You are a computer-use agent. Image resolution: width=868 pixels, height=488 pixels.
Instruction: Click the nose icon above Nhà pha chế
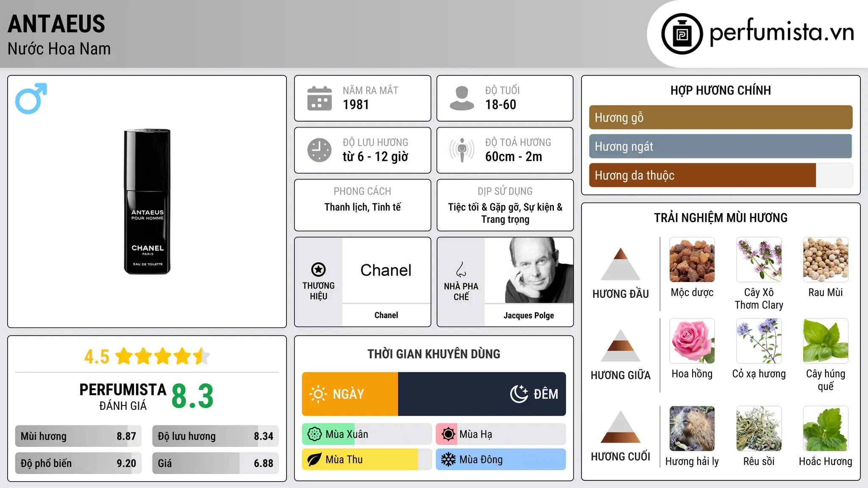point(461,269)
